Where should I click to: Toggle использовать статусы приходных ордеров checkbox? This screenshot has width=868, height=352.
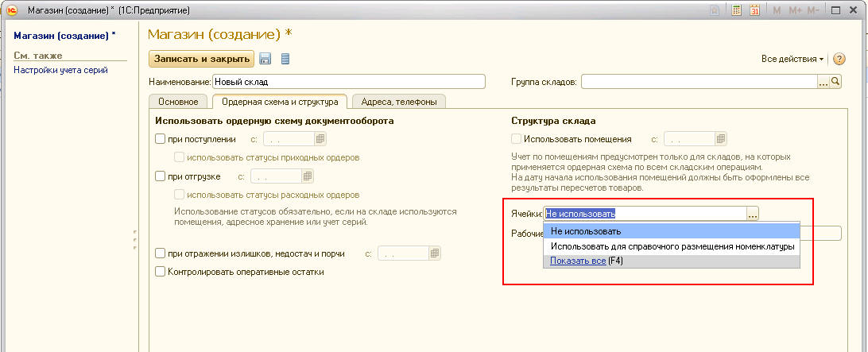point(179,157)
